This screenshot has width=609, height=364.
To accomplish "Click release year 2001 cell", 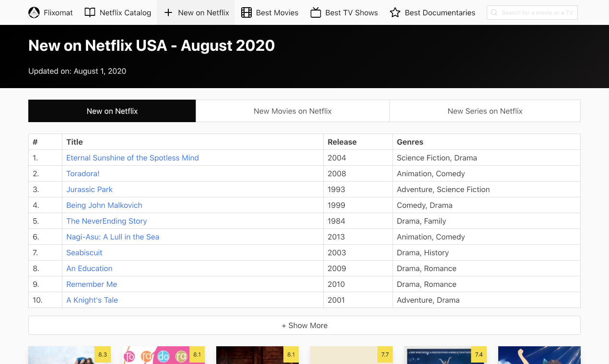I will [358, 300].
